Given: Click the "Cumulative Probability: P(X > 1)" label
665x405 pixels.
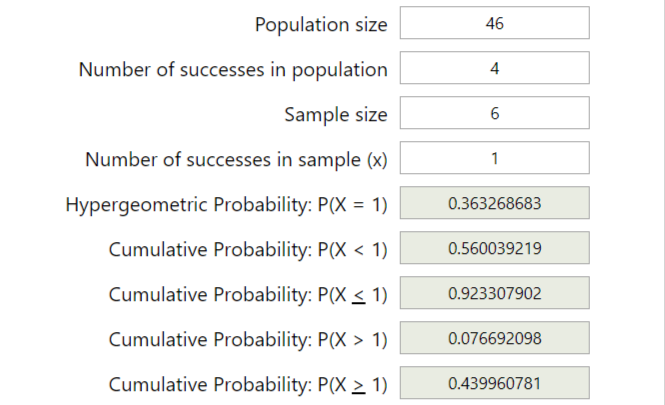Looking at the screenshot, I should pos(247,340).
